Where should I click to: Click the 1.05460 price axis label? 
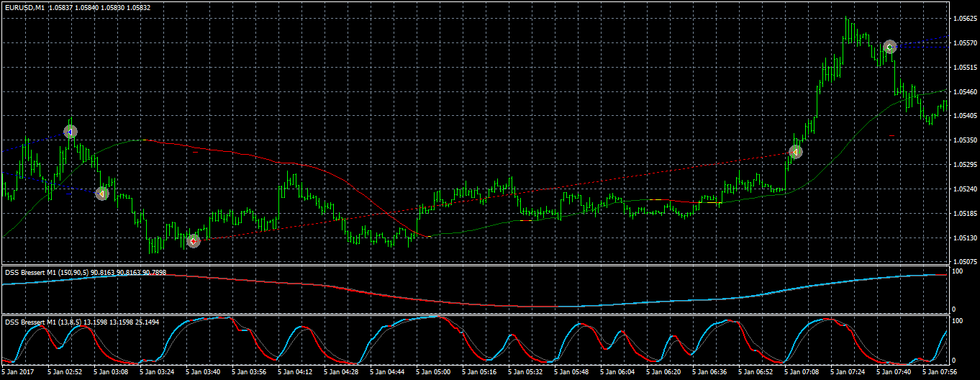pos(964,92)
